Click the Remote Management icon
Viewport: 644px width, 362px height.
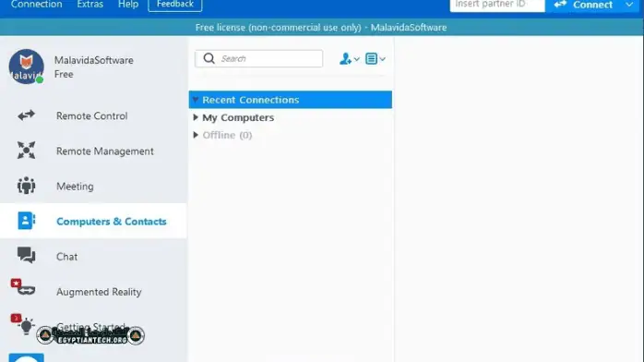[26, 151]
